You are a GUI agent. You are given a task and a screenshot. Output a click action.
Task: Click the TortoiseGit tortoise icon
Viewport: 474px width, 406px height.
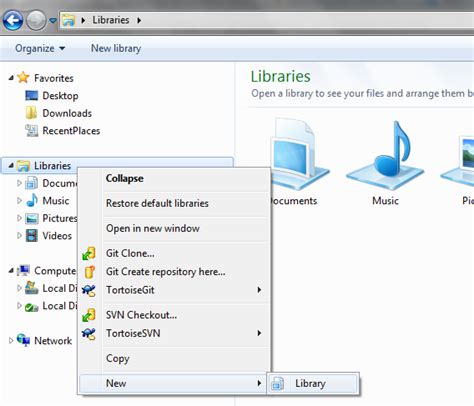(89, 290)
